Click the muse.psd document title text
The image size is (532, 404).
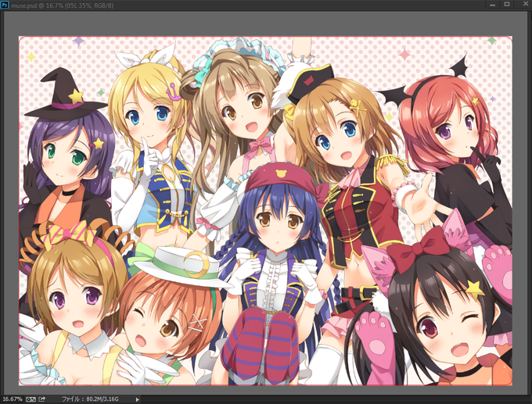(x=62, y=5)
